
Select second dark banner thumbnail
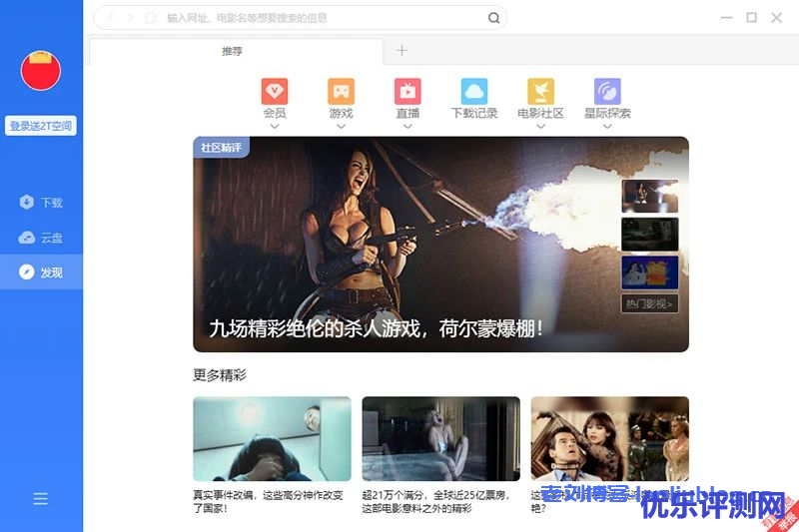pyautogui.click(x=650, y=235)
